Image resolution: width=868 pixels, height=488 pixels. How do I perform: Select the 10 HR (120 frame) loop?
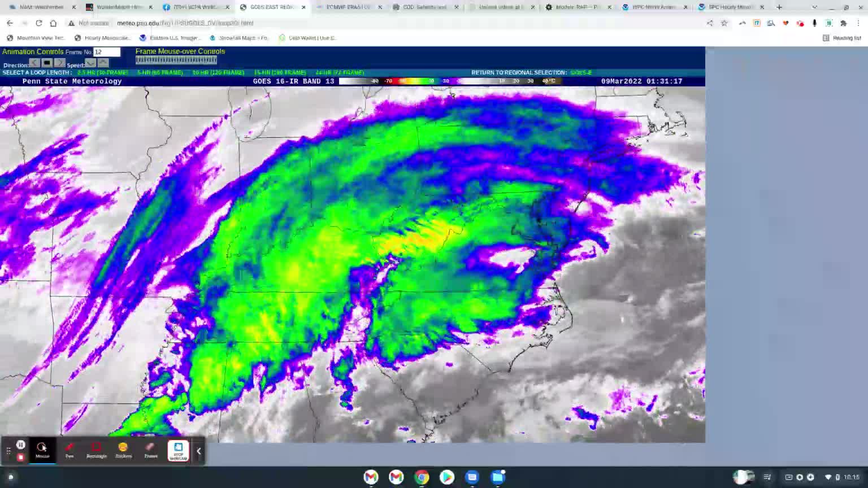click(x=218, y=72)
